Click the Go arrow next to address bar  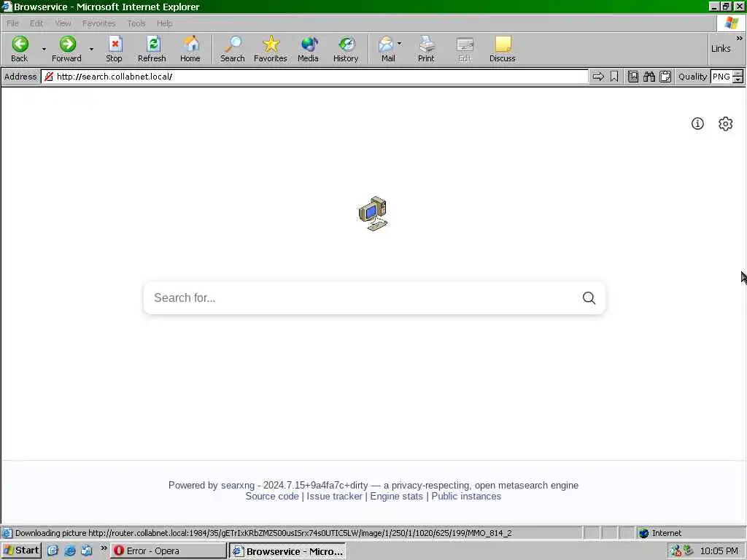coord(598,77)
